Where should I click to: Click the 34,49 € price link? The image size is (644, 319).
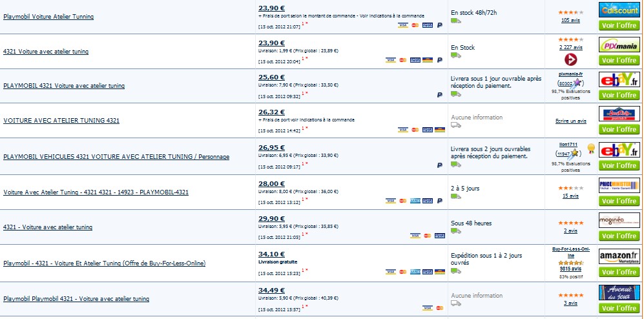tap(271, 290)
